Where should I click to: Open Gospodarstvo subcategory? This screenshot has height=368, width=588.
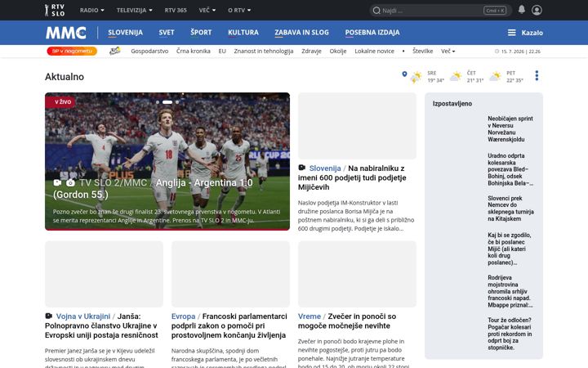(149, 51)
